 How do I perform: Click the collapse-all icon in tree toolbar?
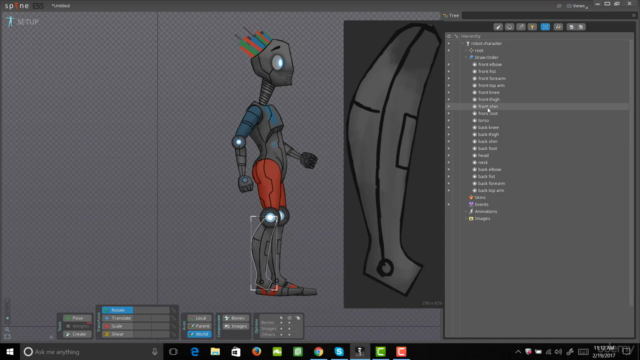581,27
